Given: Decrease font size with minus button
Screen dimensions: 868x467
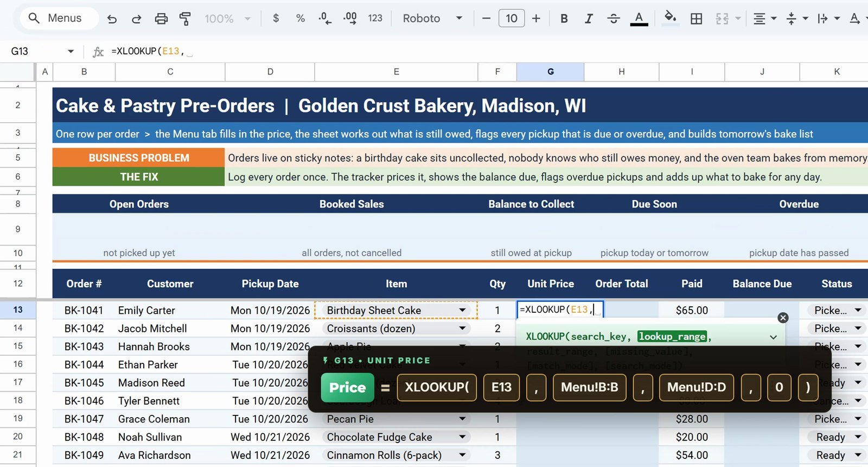Looking at the screenshot, I should click(486, 18).
